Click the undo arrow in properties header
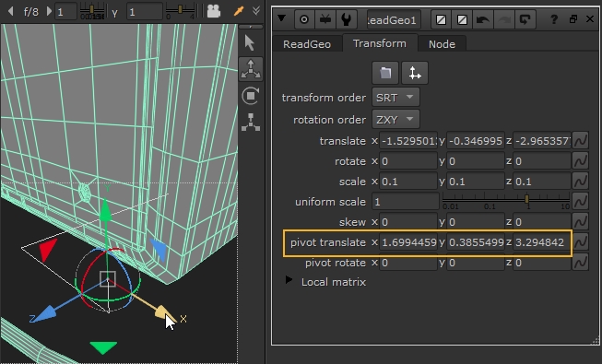The image size is (602, 364). (482, 19)
